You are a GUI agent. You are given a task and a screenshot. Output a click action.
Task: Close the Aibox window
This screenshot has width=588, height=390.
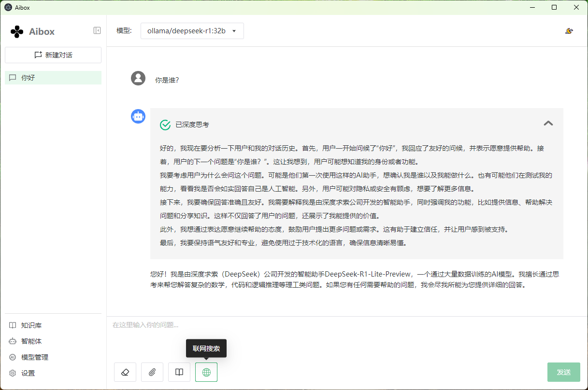tap(576, 7)
